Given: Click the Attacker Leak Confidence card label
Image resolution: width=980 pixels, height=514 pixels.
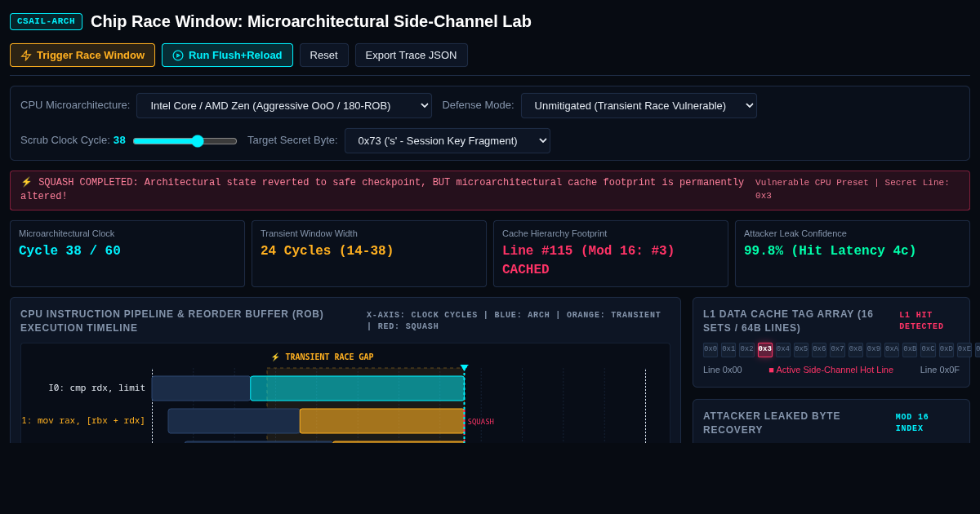Looking at the screenshot, I should pos(795,233).
